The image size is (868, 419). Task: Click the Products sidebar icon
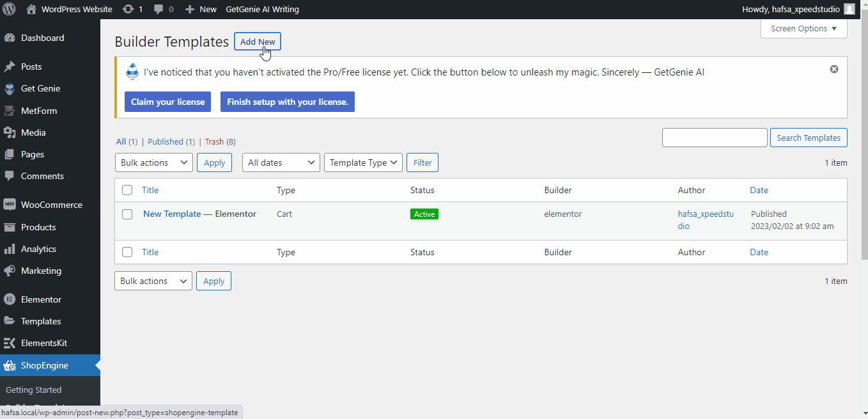tap(10, 227)
